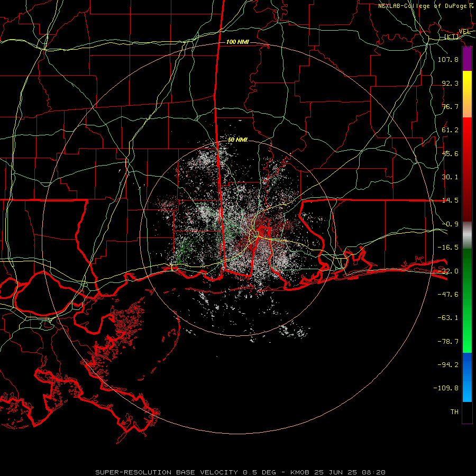The width and height of the screenshot is (476, 476).
Task: Click the 30.1 velocity scale value
Action: tap(450, 177)
